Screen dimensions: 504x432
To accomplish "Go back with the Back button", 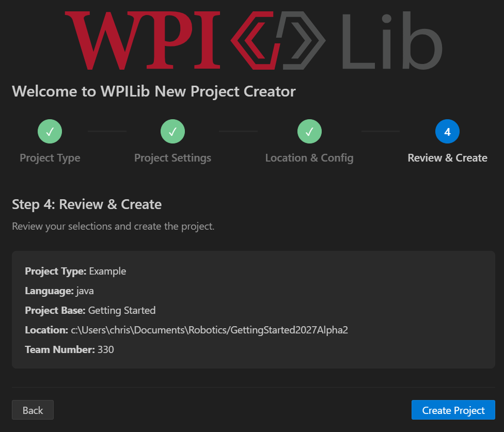I will [x=33, y=410].
